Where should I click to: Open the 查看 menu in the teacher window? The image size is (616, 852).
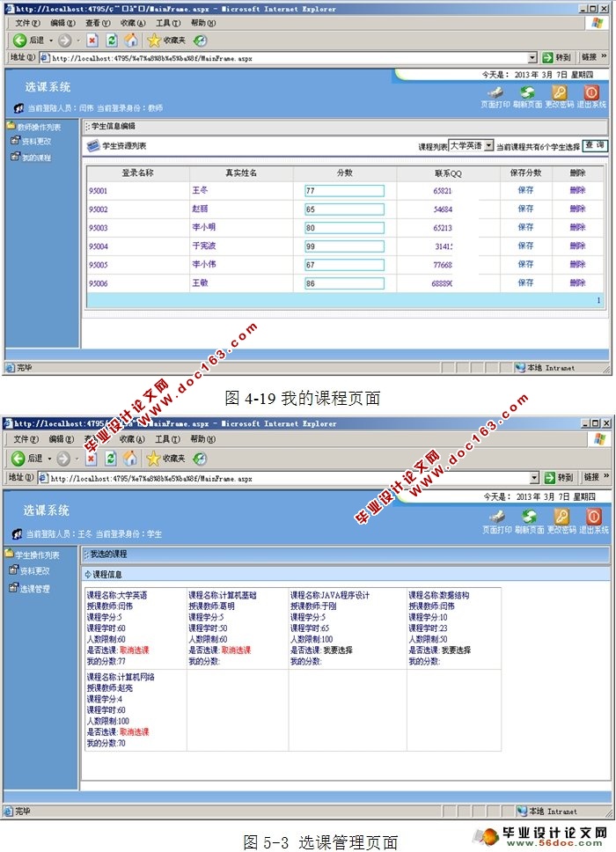tap(98, 23)
